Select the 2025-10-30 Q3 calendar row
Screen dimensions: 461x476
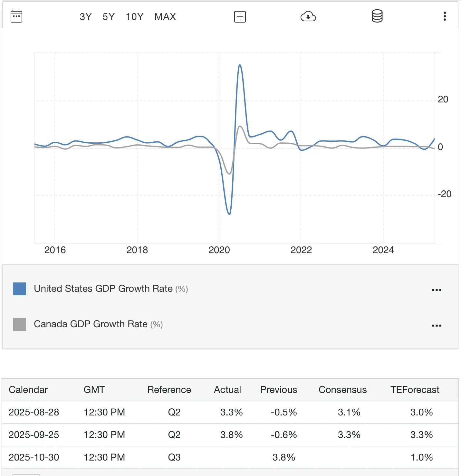tap(34, 457)
